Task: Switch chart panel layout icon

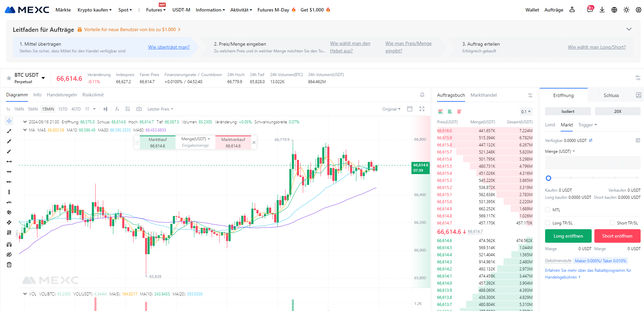Action: (x=410, y=109)
